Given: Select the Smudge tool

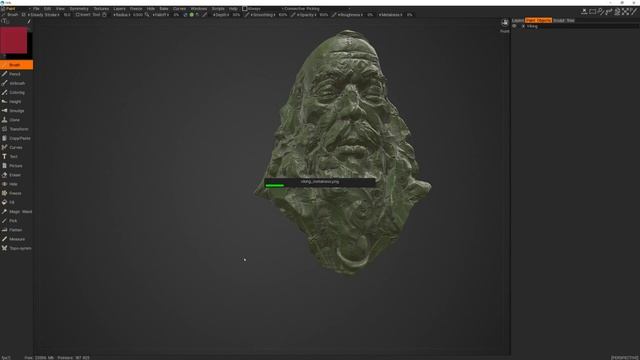Looking at the screenshot, I should (x=16, y=111).
